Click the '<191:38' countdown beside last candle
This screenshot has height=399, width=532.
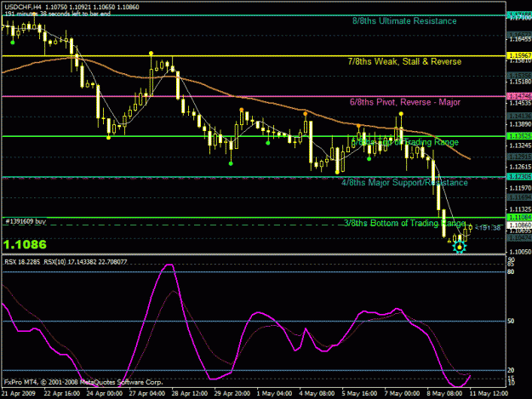[x=488, y=228]
